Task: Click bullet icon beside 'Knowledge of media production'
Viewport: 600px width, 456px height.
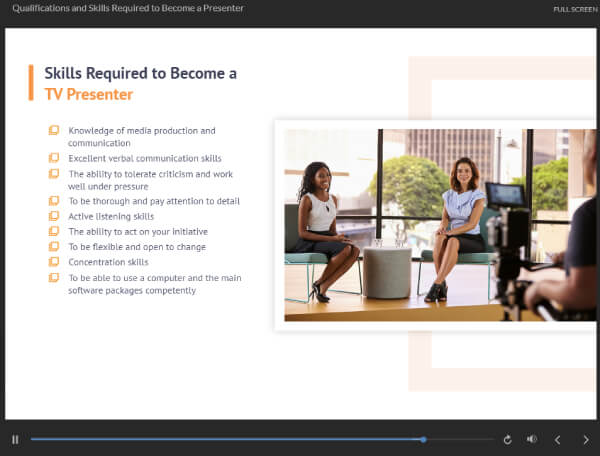Action: pos(54,130)
